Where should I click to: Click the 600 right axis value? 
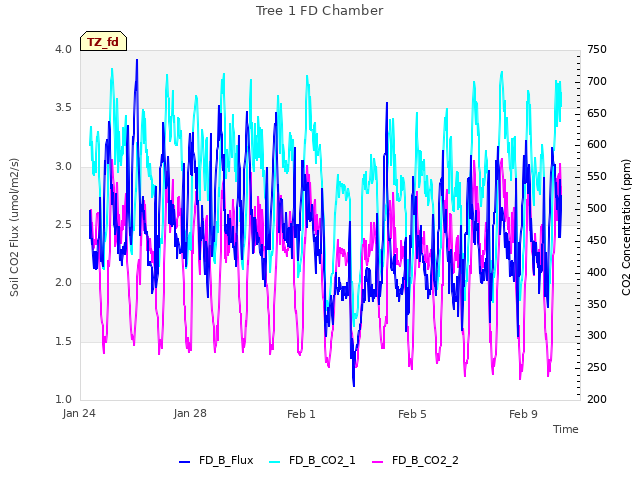597,144
